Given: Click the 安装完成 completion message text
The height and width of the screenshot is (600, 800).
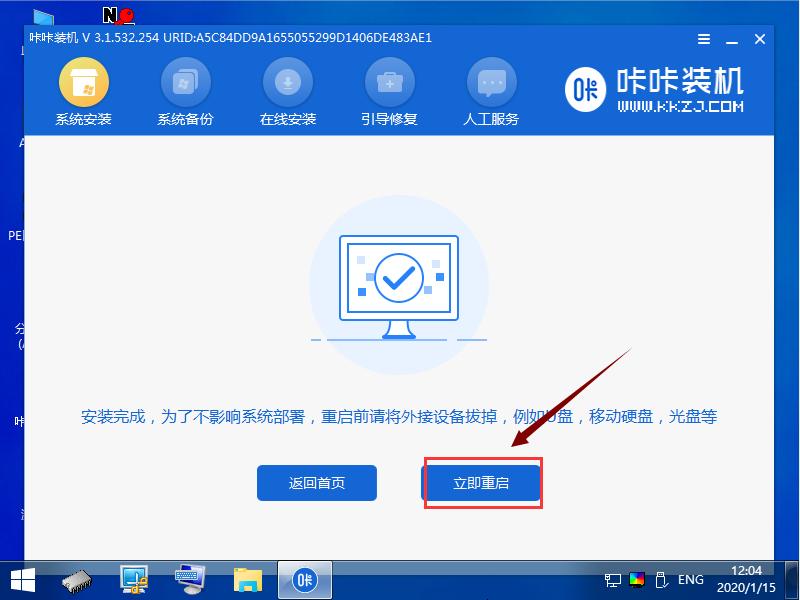Looking at the screenshot, I should (x=399, y=417).
